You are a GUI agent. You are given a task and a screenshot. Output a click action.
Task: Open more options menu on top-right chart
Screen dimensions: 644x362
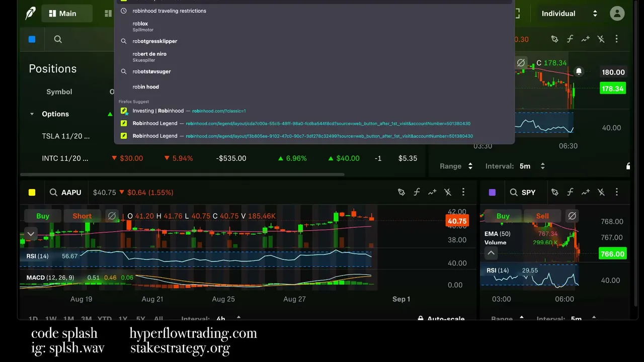pos(617,39)
